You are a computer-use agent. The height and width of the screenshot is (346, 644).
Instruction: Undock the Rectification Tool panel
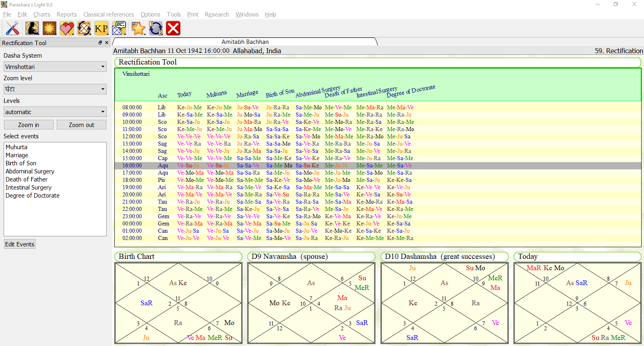click(100, 42)
